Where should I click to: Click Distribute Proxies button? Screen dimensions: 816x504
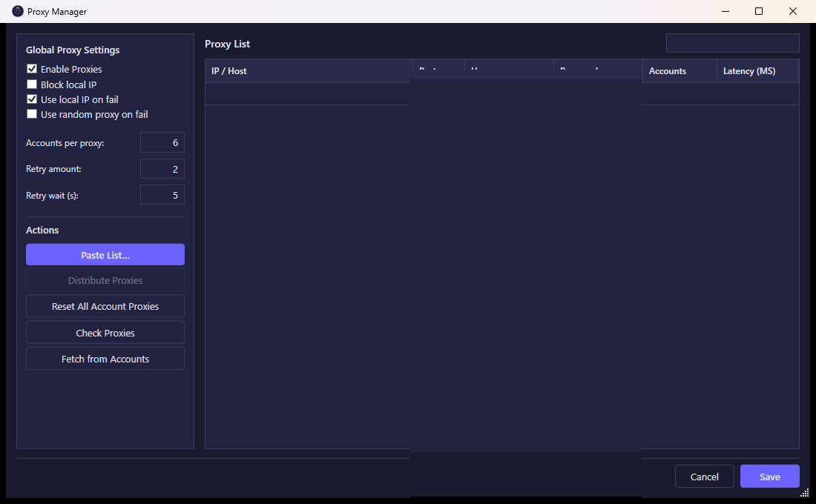(105, 280)
